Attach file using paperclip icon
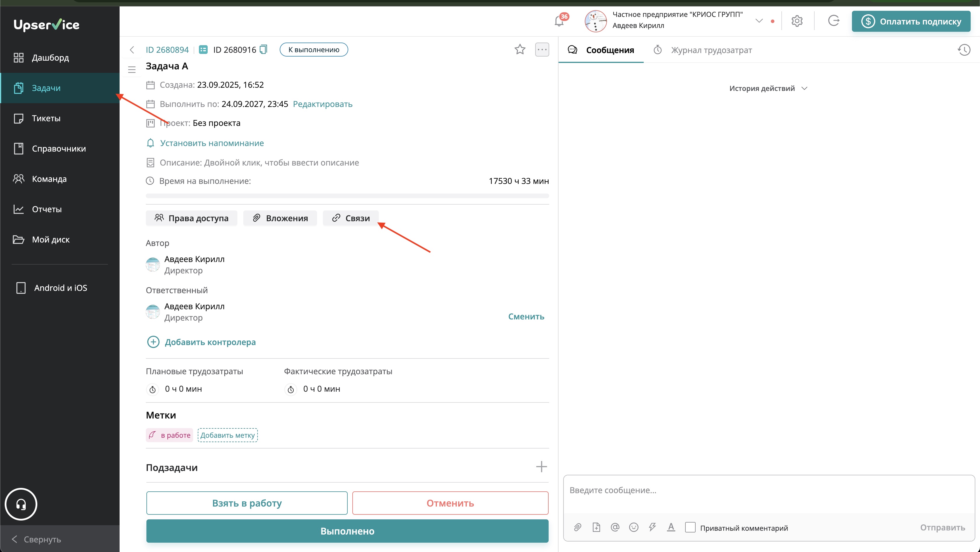Image resolution: width=980 pixels, height=552 pixels. 577,527
